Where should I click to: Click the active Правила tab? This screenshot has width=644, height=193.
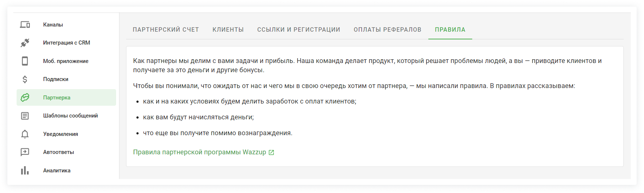[x=450, y=29]
